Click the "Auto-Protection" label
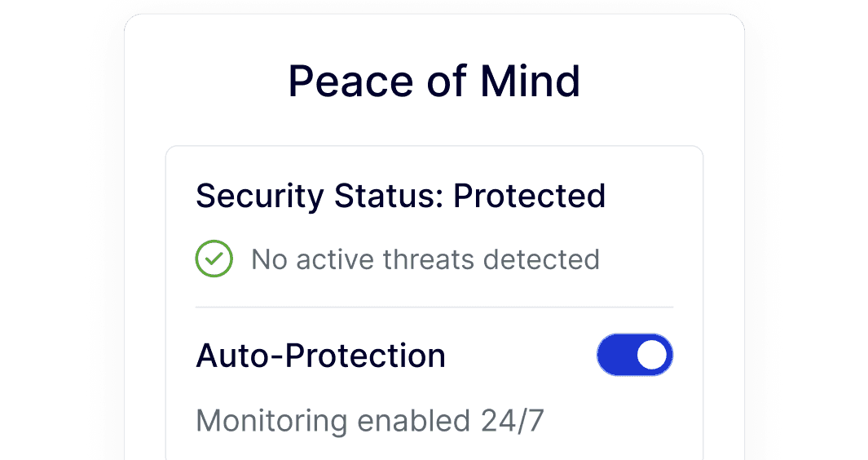Viewport: 868px width, 460px height. 321,356
